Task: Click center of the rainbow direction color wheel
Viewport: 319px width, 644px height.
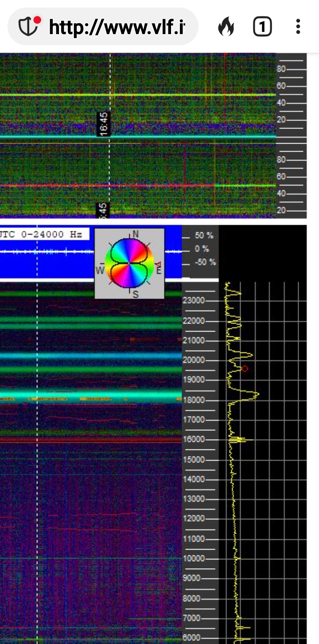Action: pyautogui.click(x=129, y=264)
